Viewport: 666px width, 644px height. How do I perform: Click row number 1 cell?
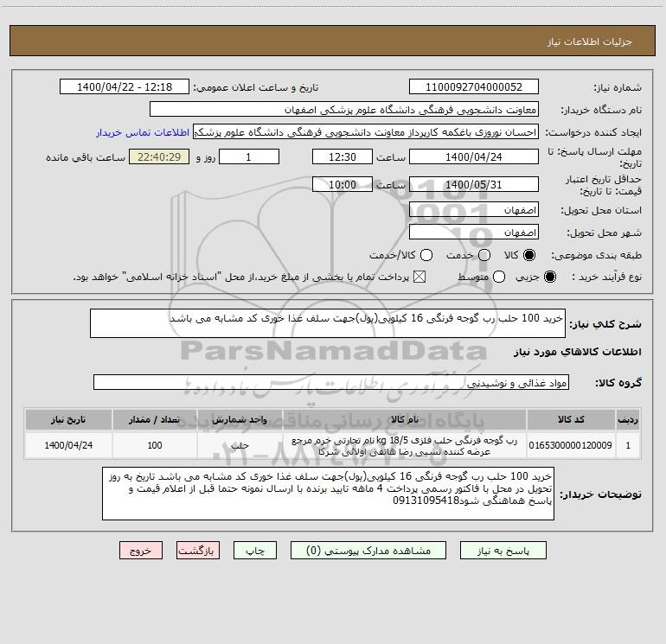pyautogui.click(x=628, y=445)
